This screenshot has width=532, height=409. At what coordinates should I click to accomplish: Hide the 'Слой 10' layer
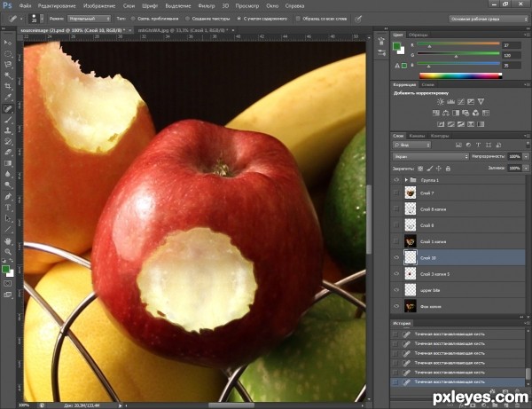point(396,257)
